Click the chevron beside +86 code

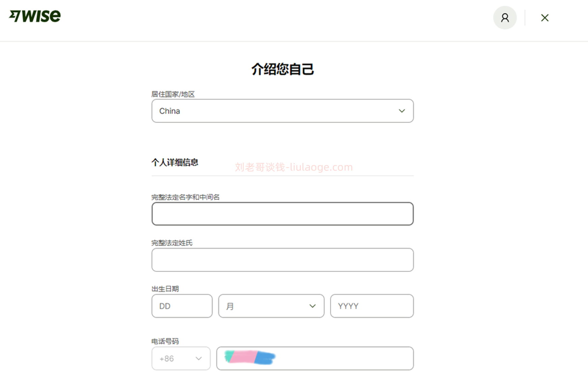[199, 358]
